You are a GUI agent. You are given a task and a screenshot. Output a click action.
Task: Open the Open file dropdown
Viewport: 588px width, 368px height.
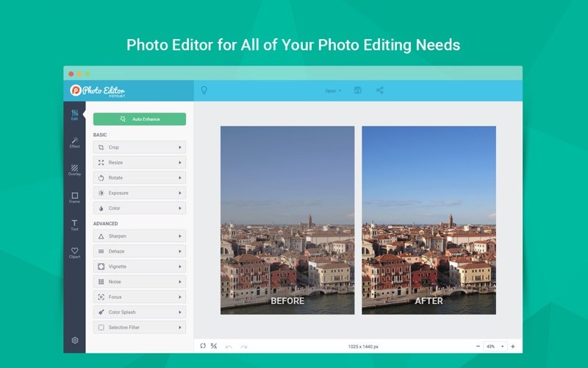[x=333, y=91]
